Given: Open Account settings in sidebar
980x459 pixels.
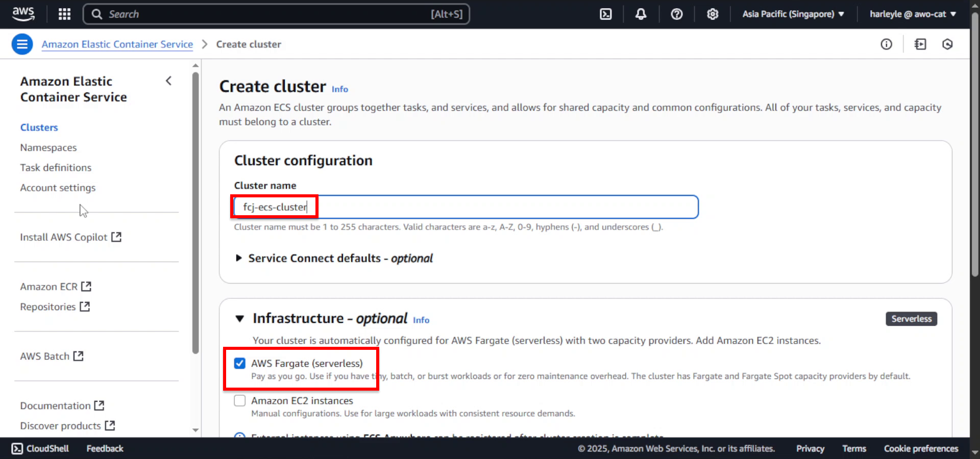Looking at the screenshot, I should point(58,188).
